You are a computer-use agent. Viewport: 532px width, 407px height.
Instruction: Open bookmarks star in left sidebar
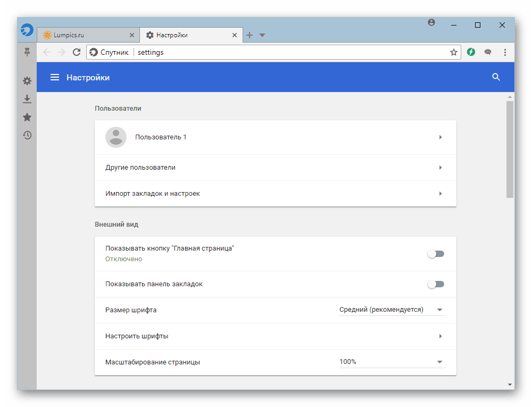27,117
